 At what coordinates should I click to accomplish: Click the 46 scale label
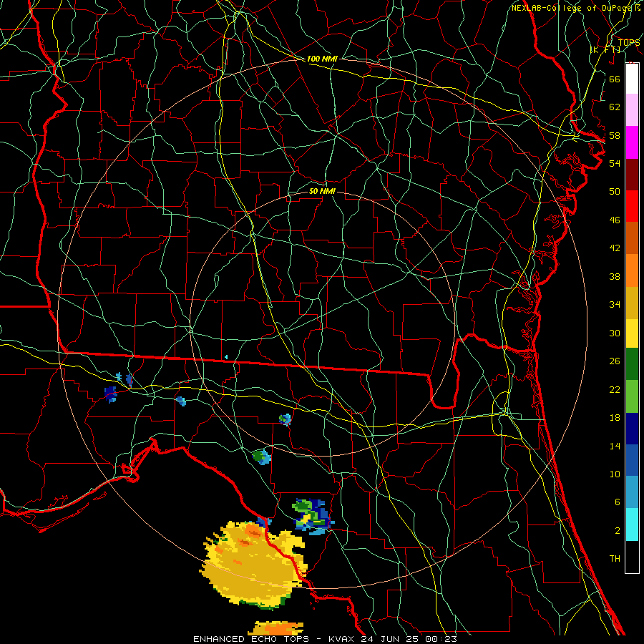coord(615,220)
